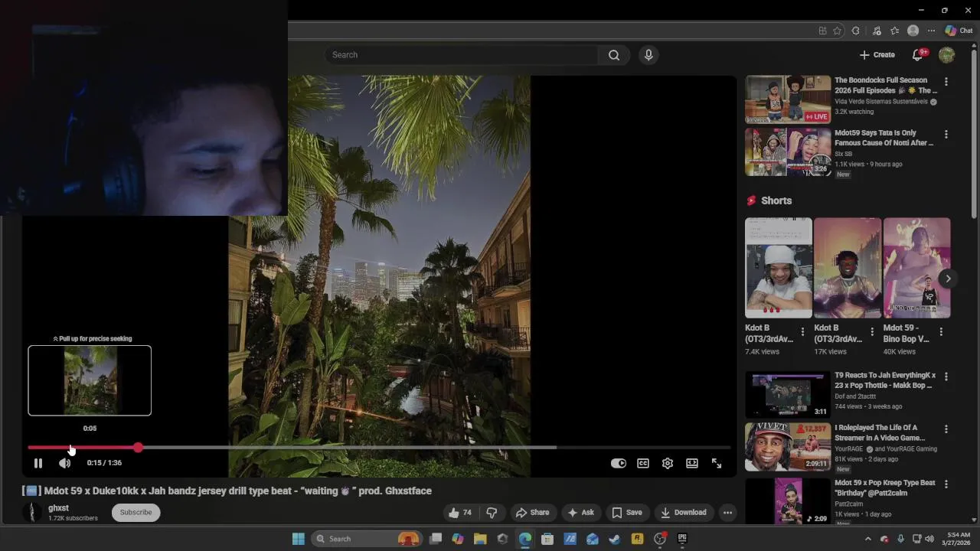The width and height of the screenshot is (980, 551).
Task: Open options for I Roleplayed The Life video
Action: pos(946,429)
